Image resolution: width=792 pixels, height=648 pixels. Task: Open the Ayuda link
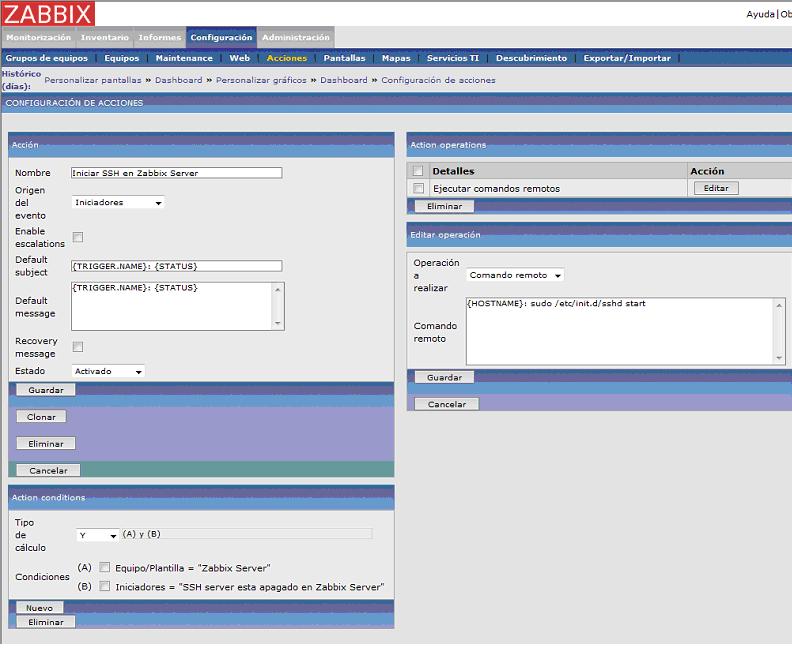pyautogui.click(x=760, y=14)
